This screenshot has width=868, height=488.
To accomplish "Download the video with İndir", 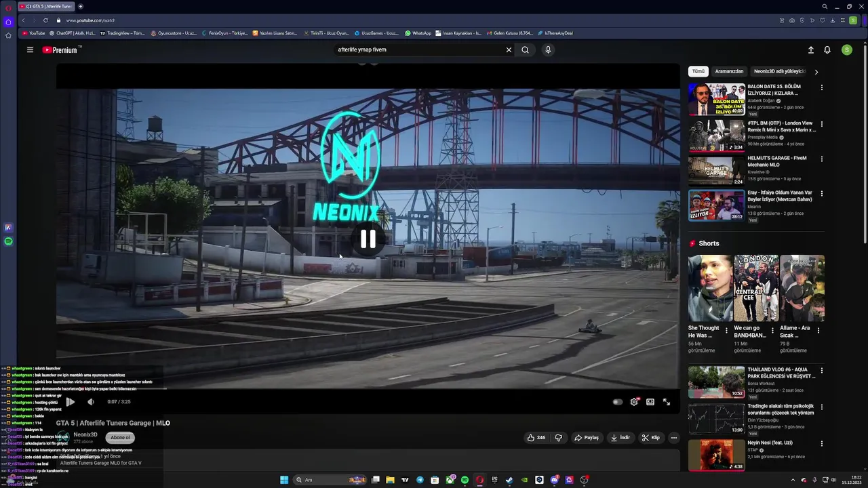I will click(620, 437).
